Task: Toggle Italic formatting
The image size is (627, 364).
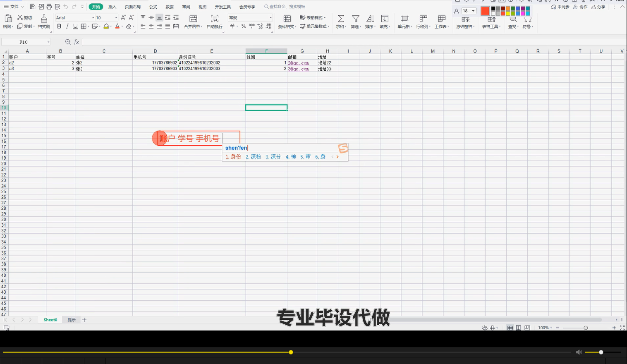Action: pos(67,26)
